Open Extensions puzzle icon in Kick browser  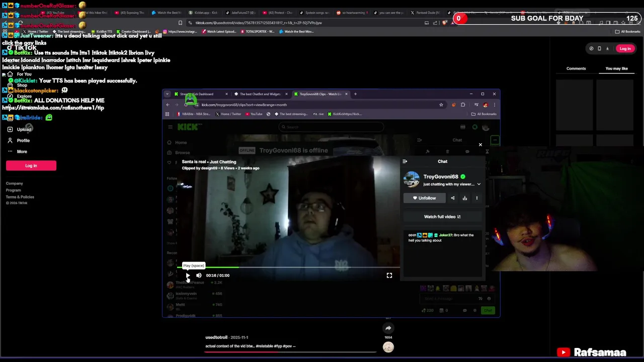coord(463,105)
